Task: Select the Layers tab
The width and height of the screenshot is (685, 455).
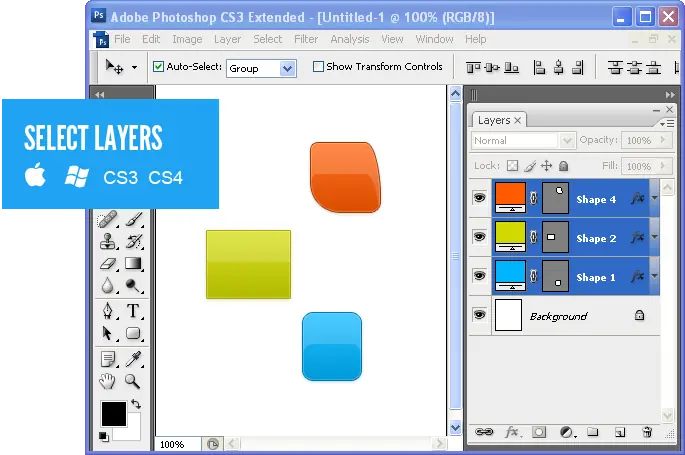Action: pos(499,120)
